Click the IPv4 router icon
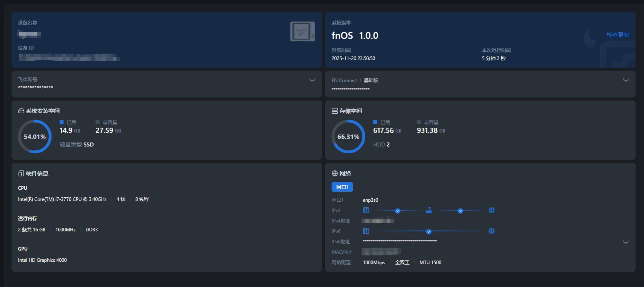The image size is (644, 287). [x=429, y=210]
